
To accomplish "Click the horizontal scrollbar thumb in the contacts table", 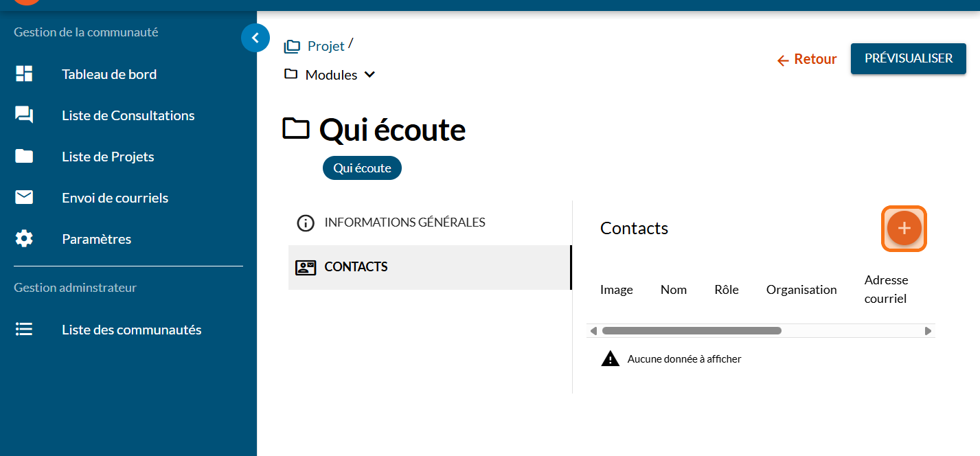I will [x=692, y=331].
